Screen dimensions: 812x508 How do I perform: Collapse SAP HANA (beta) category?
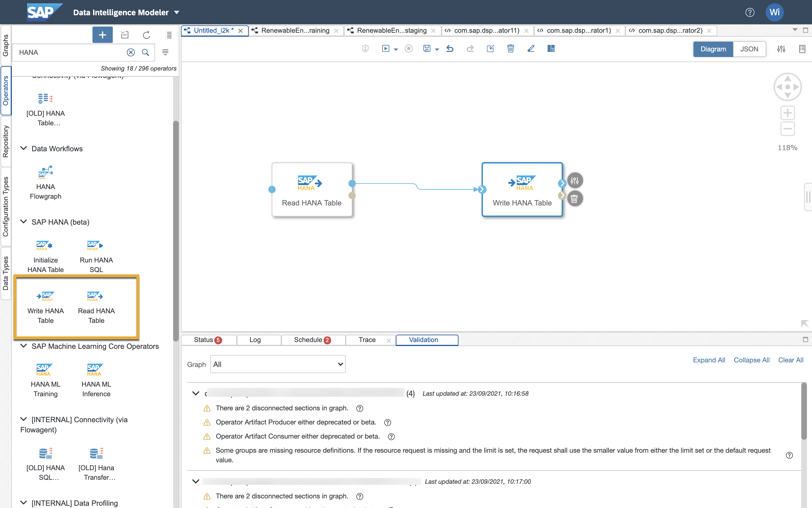click(23, 222)
